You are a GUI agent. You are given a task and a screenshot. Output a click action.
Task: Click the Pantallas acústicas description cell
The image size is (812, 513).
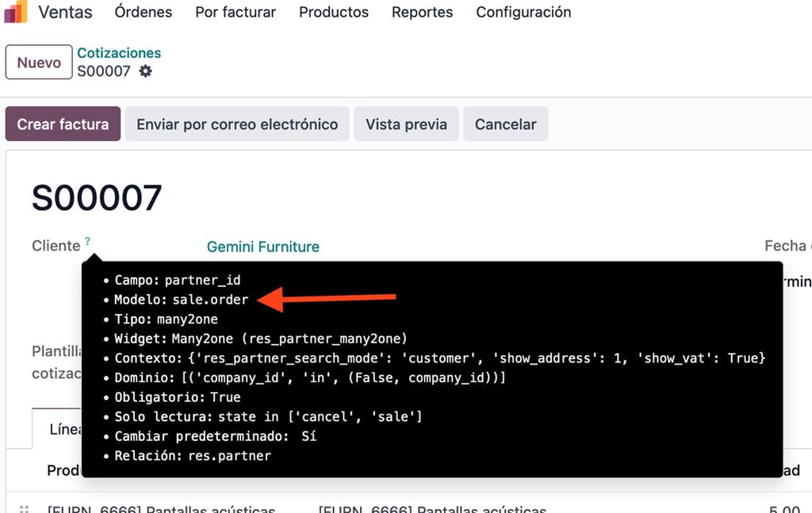click(432, 509)
